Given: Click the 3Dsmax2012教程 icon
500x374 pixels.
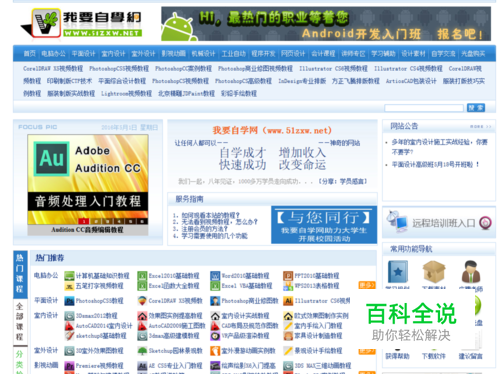Looking at the screenshot, I should point(69,316).
